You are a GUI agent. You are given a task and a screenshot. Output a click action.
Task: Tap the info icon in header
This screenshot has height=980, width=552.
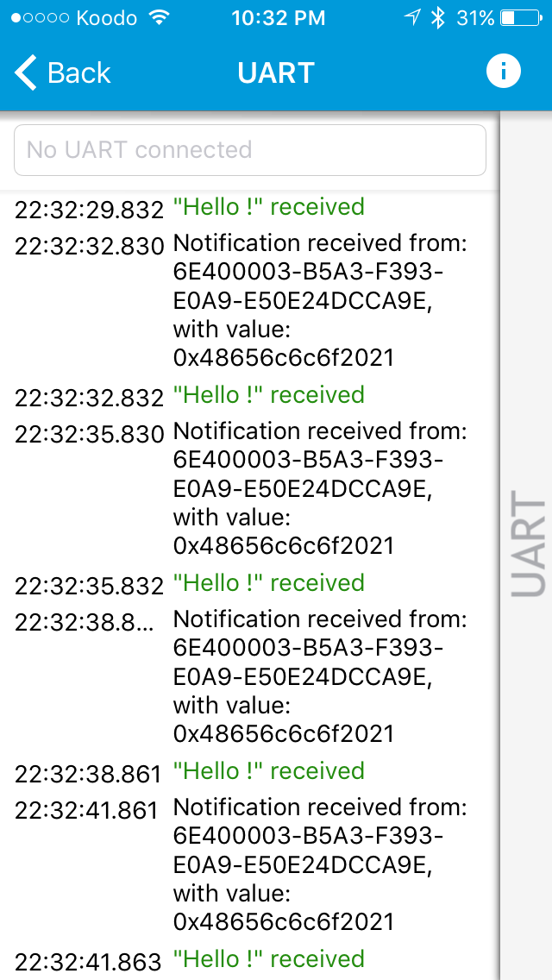click(x=503, y=72)
